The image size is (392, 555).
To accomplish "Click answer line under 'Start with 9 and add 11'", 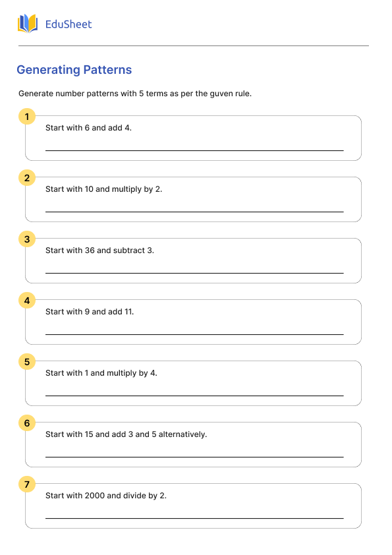I will coord(194,334).
